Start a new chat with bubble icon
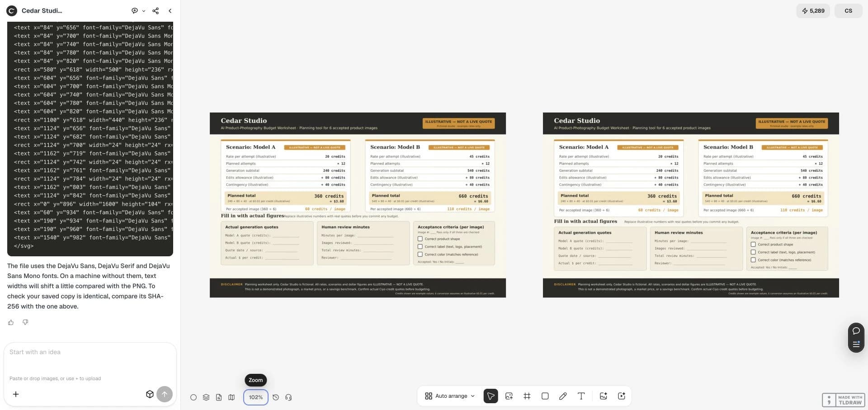 (x=134, y=10)
